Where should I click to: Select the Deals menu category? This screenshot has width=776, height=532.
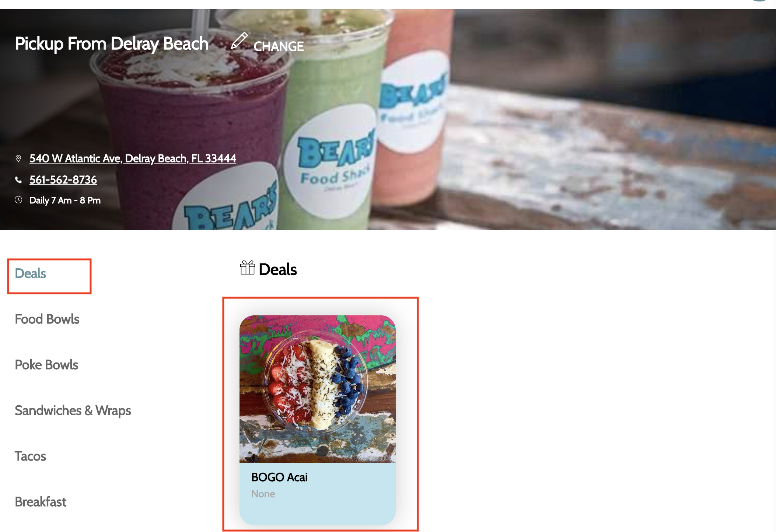click(31, 273)
